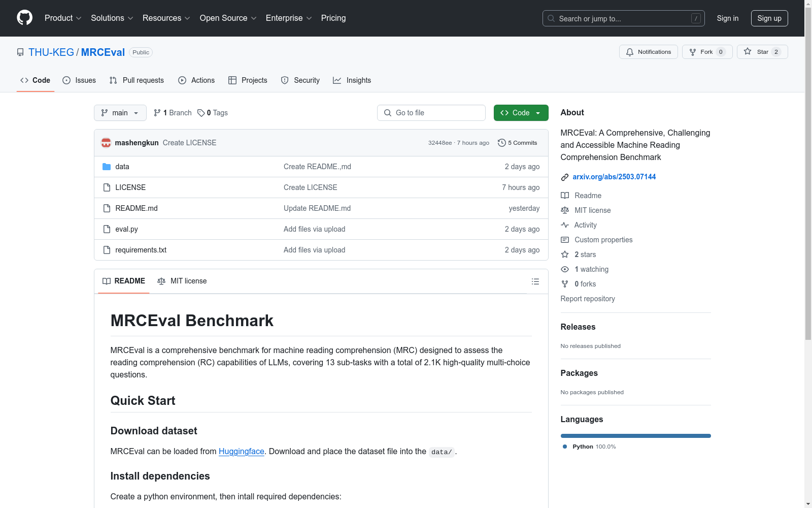
Task: Click the link icon beside arxiv URL
Action: [x=565, y=177]
